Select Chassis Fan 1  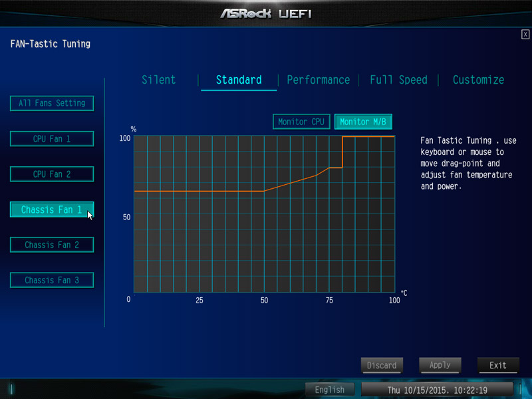tap(52, 209)
